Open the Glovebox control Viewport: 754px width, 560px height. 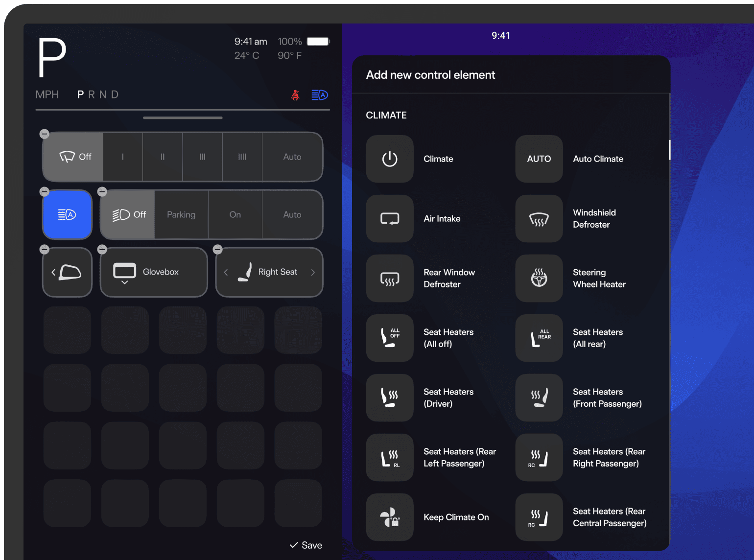(154, 272)
